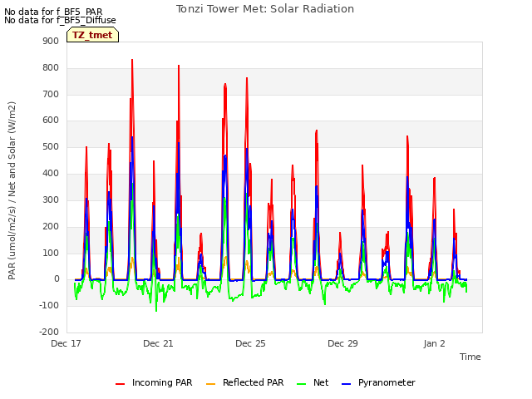Click the 700 y-axis tick label
Screen dimensions: 532x399
(51, 94)
